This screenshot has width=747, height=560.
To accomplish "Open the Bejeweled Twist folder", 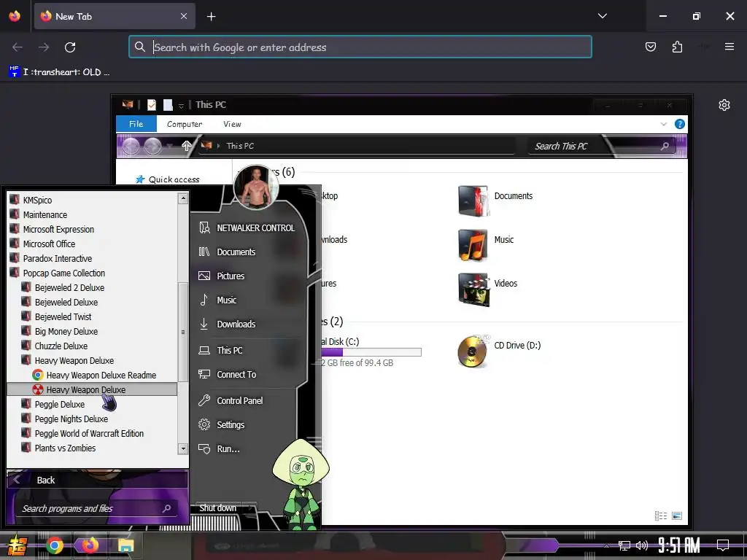I will click(56, 316).
